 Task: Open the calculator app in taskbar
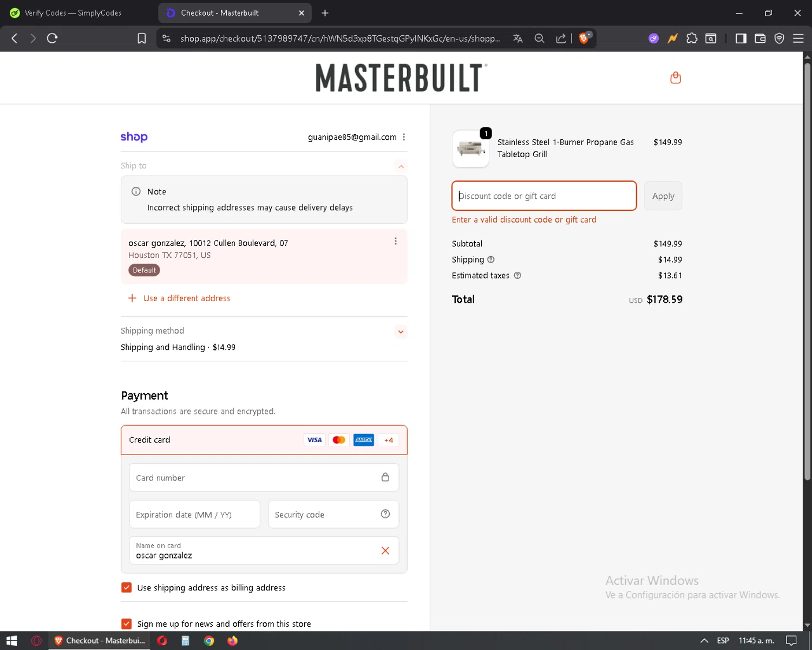[x=185, y=641]
